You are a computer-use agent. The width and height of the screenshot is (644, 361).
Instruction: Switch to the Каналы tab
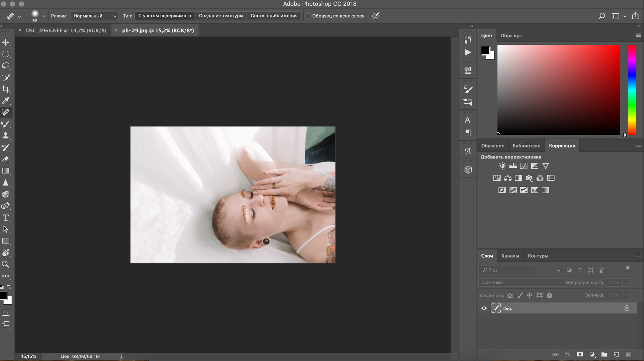tap(510, 256)
